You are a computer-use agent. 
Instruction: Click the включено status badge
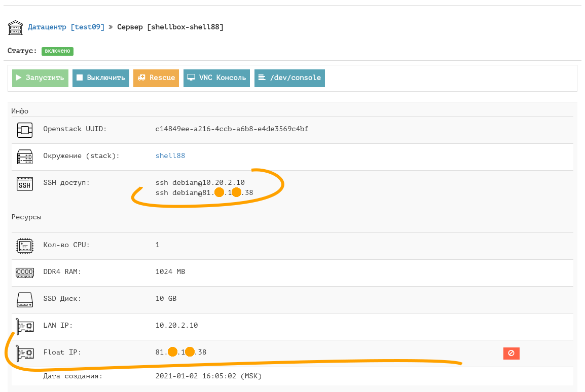(x=57, y=51)
